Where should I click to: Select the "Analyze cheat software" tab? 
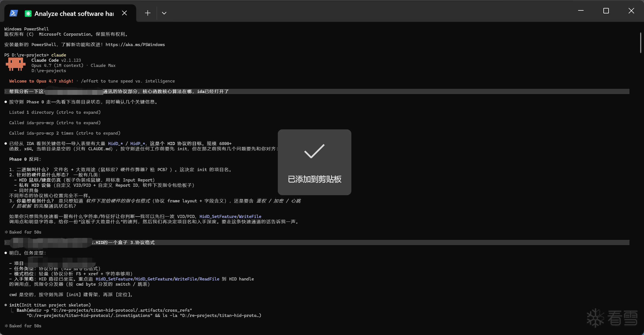click(x=70, y=13)
